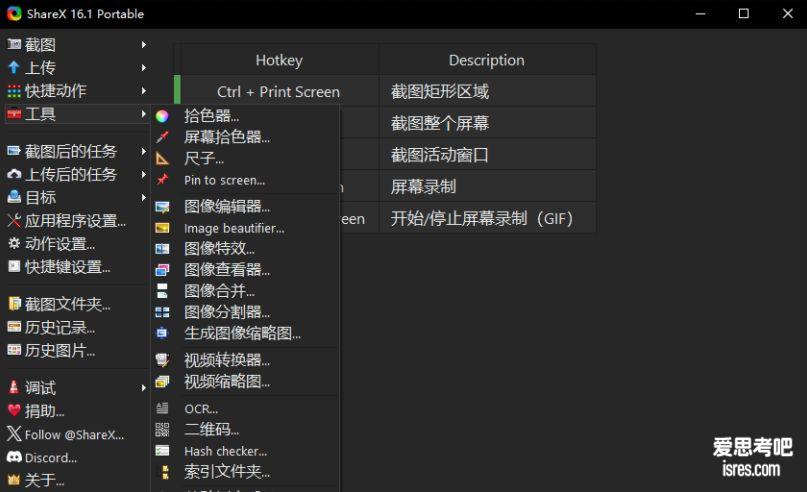Click the red pin icon beside Pin to screen
The width and height of the screenshot is (807, 492).
pos(162,179)
